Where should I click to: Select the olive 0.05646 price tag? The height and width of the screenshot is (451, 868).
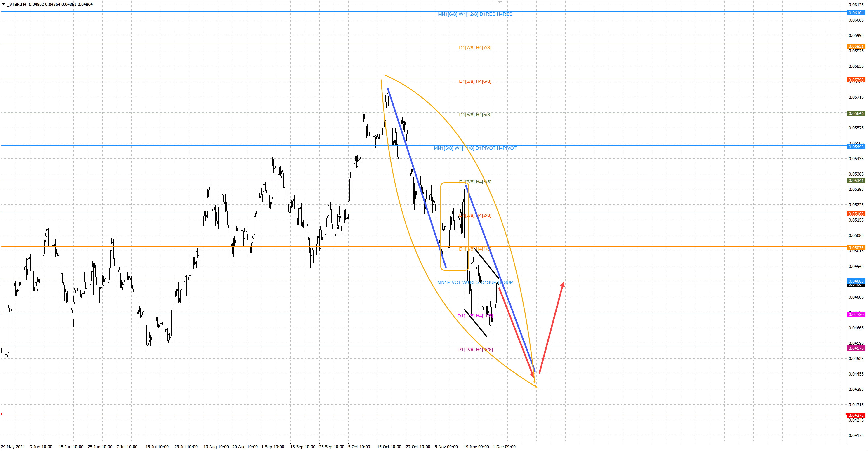(x=856, y=113)
